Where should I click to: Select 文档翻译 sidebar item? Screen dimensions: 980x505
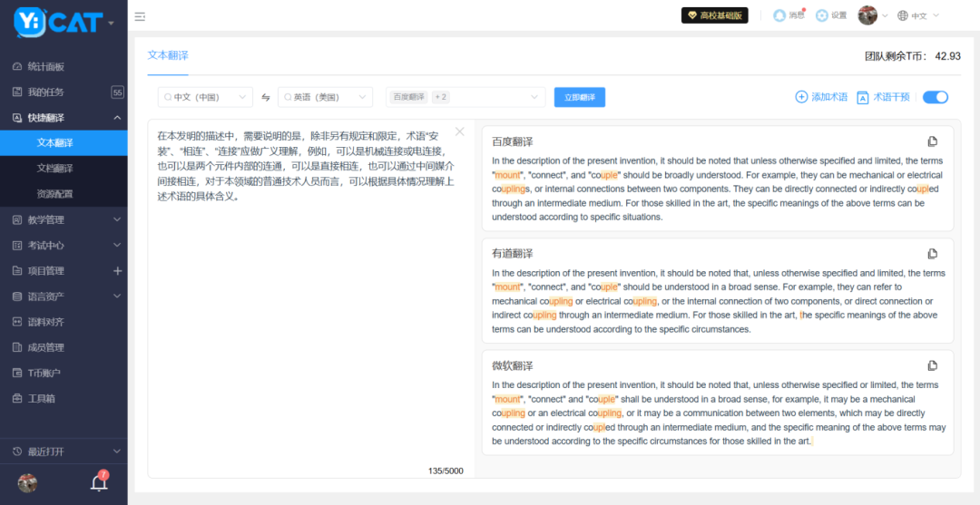point(64,169)
